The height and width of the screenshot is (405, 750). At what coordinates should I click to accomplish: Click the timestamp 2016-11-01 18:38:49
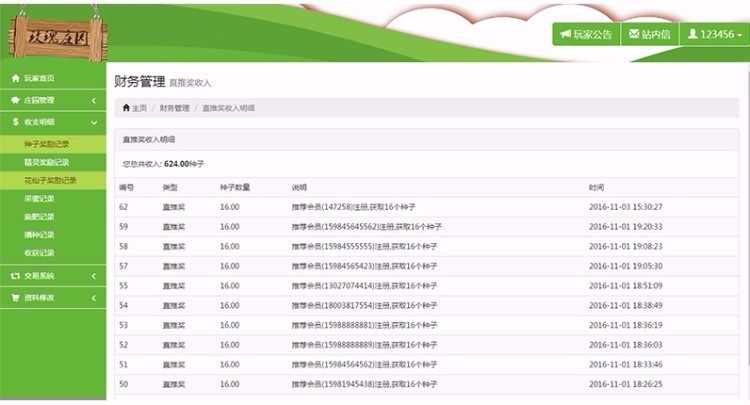[x=626, y=305]
